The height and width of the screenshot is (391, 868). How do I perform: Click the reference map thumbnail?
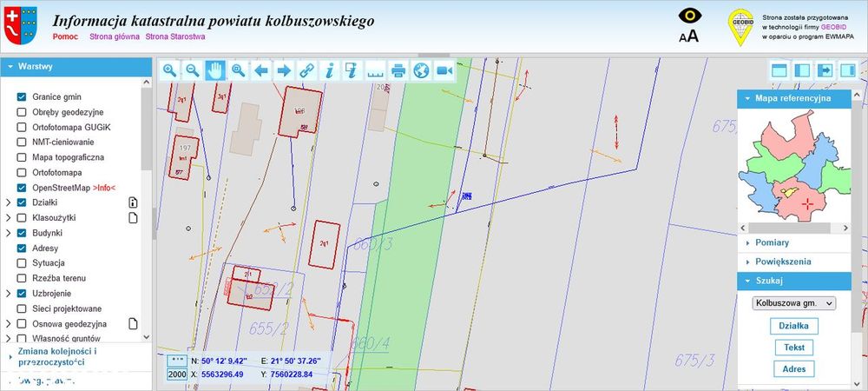[794, 166]
